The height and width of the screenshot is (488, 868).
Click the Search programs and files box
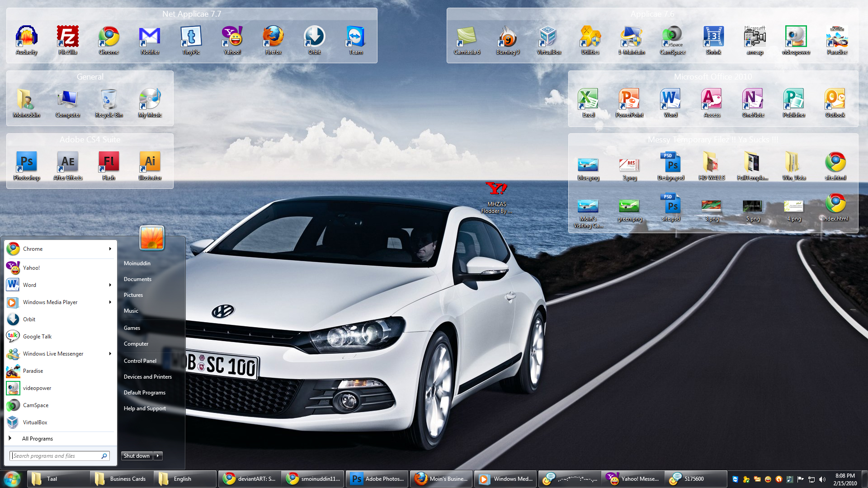tap(60, 456)
